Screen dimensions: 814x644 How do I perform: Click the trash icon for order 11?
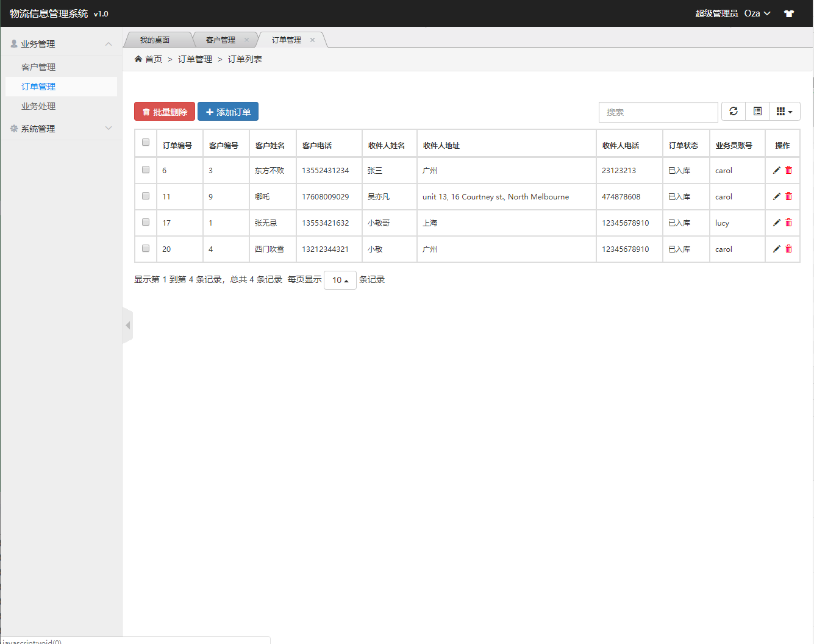pyautogui.click(x=788, y=197)
